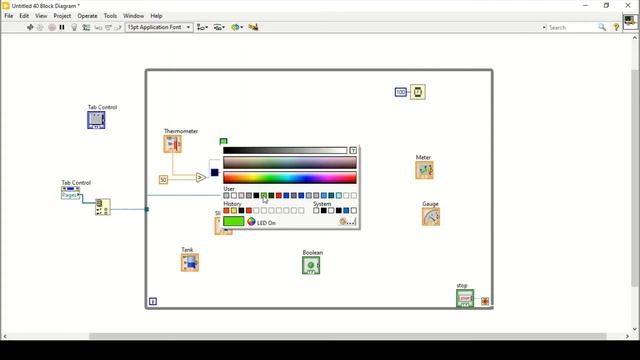The width and height of the screenshot is (640, 360).
Task: Select the Tab Control terminal
Action: [96, 120]
